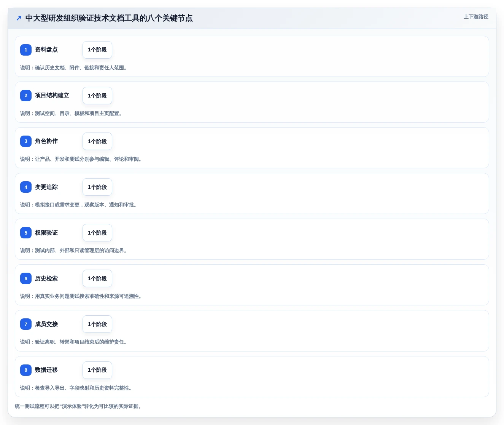
Task: Click the 1个阶段 button in the 成员交接 row
Action: click(x=97, y=324)
